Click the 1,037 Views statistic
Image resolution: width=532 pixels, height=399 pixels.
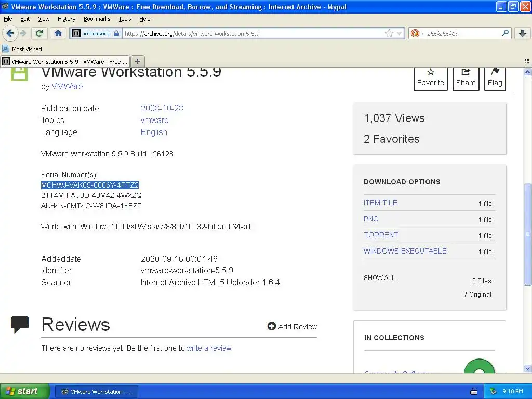coord(394,118)
